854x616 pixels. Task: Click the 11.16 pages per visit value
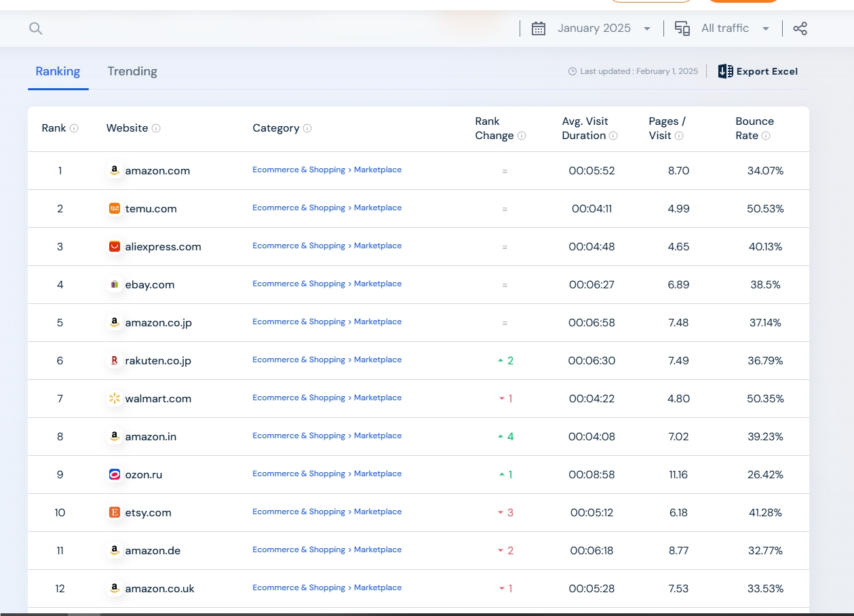[678, 475]
